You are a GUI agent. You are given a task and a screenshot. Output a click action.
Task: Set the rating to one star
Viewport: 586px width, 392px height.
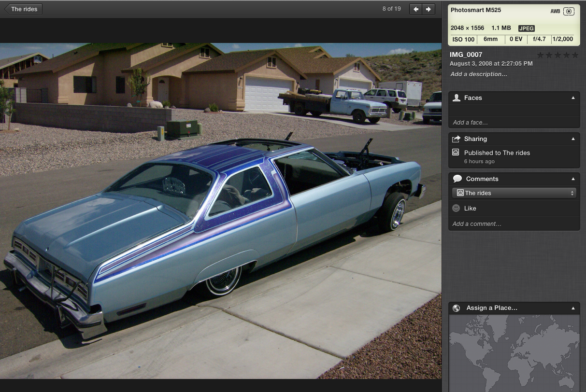coord(541,56)
